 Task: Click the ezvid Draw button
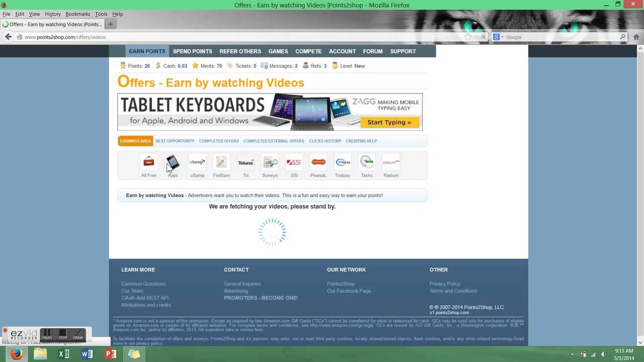(x=78, y=334)
